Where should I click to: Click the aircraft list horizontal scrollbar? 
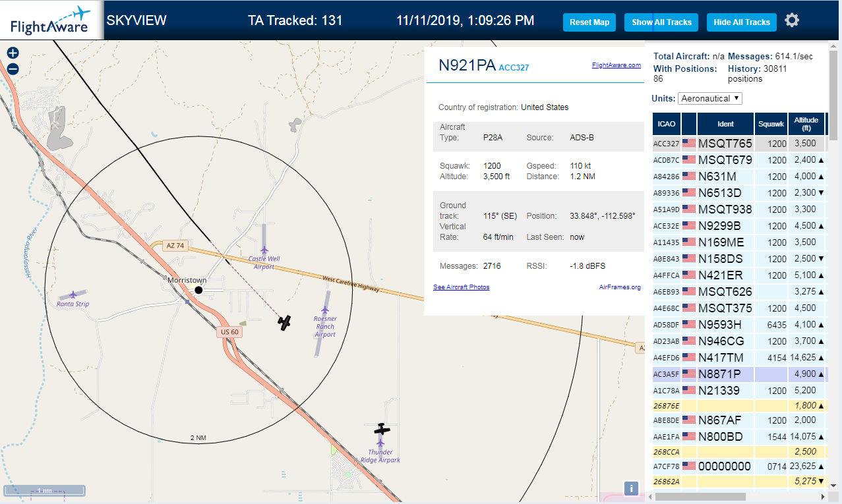coord(699,496)
